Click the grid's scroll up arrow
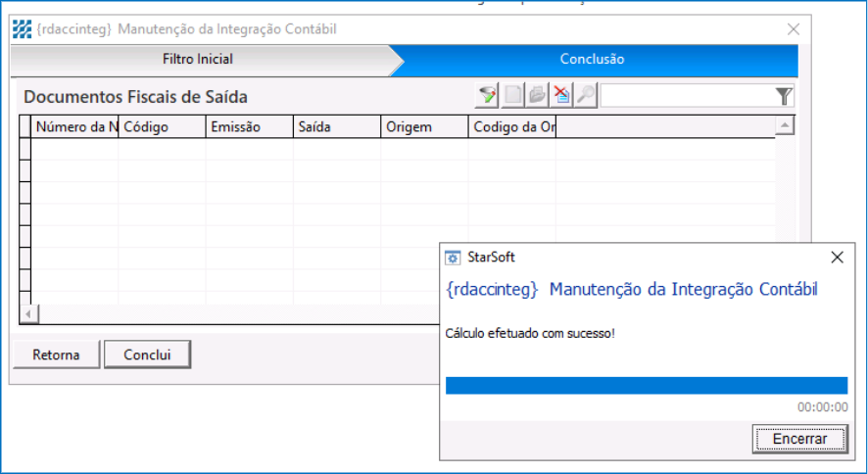 [784, 126]
